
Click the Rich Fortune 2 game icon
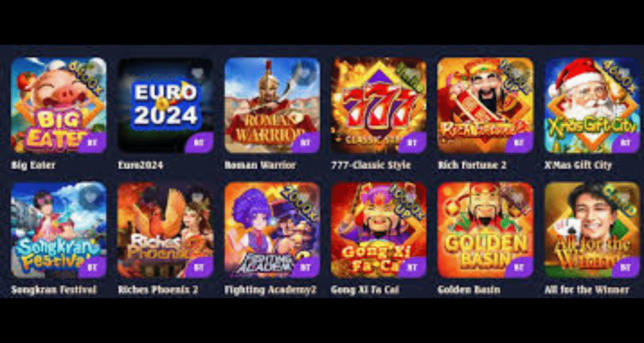pos(486,105)
